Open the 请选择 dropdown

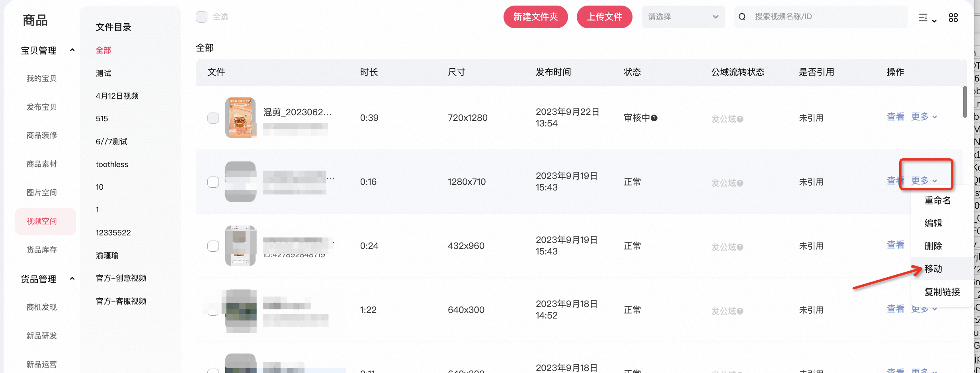[683, 17]
